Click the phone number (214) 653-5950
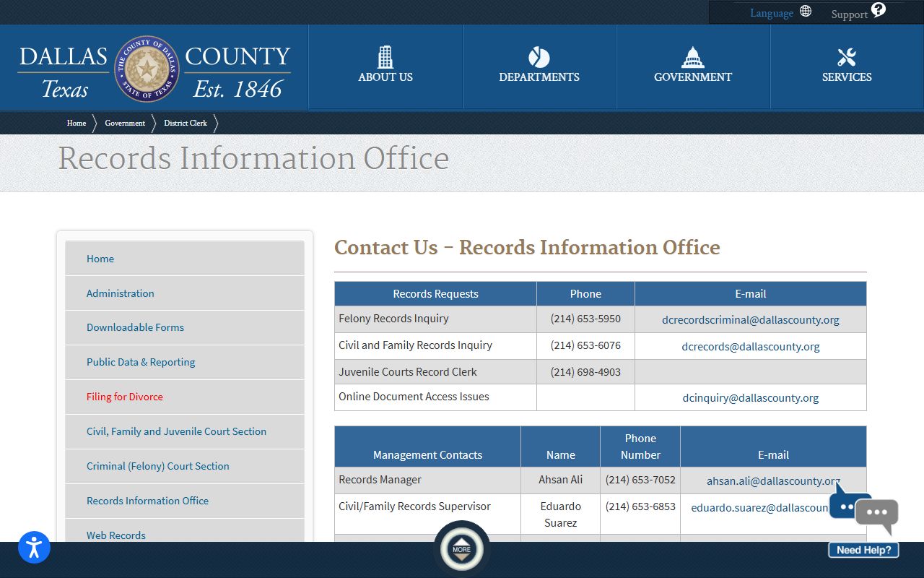Screen dimensions: 924x578 [585, 319]
